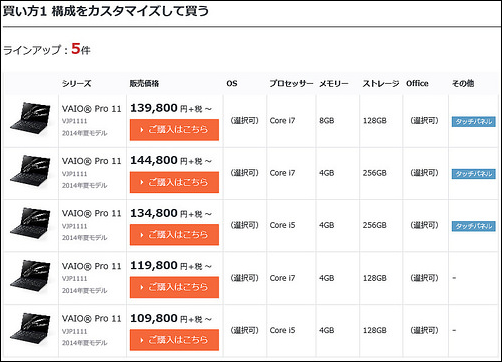Open the laptop thumbnail in the fifth row

tap(31, 328)
